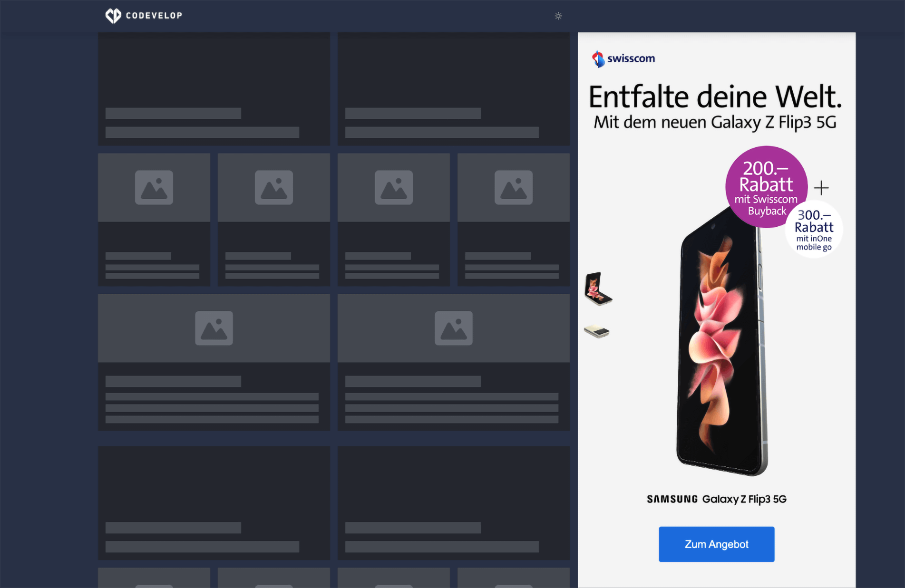The image size is (905, 588).
Task: Click the image placeholder in the left wide card
Action: (x=214, y=328)
